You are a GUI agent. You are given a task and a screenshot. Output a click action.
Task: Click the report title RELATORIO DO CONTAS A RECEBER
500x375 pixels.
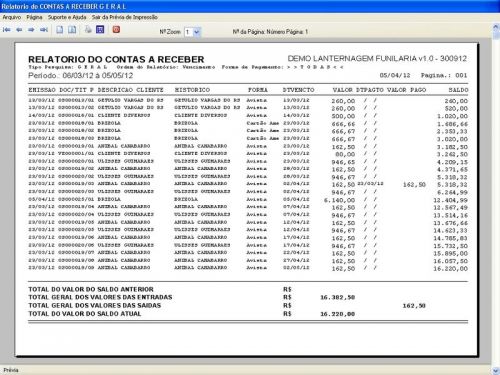coord(116,59)
